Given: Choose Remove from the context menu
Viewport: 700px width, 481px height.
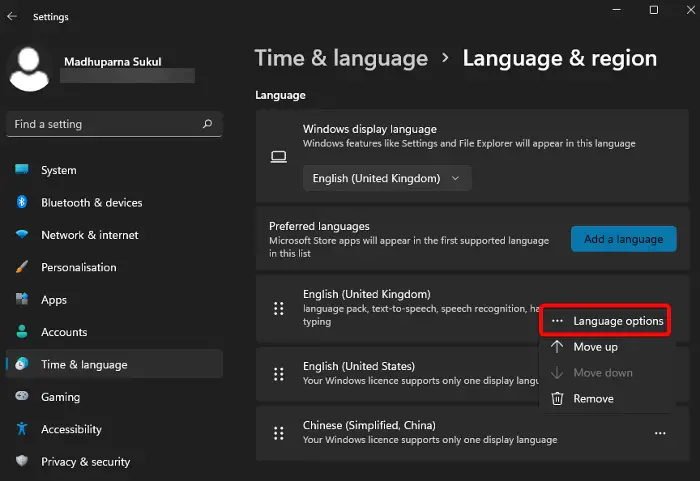Looking at the screenshot, I should [x=605, y=398].
